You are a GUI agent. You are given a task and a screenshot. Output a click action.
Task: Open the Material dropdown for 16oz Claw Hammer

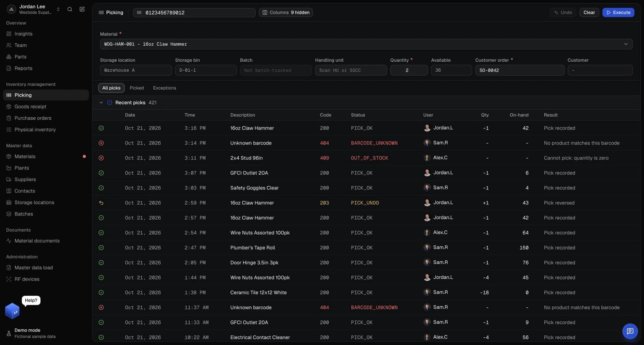(x=366, y=44)
